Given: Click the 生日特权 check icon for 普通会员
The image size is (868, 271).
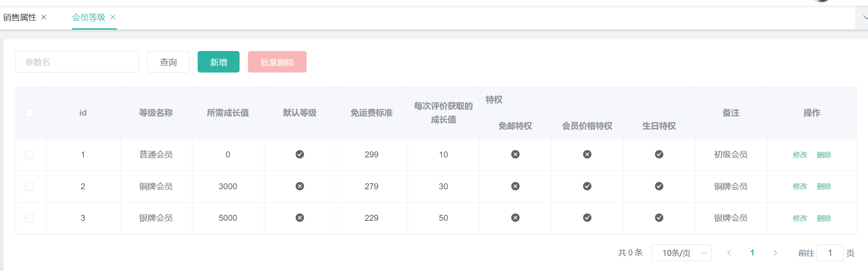Looking at the screenshot, I should click(659, 154).
